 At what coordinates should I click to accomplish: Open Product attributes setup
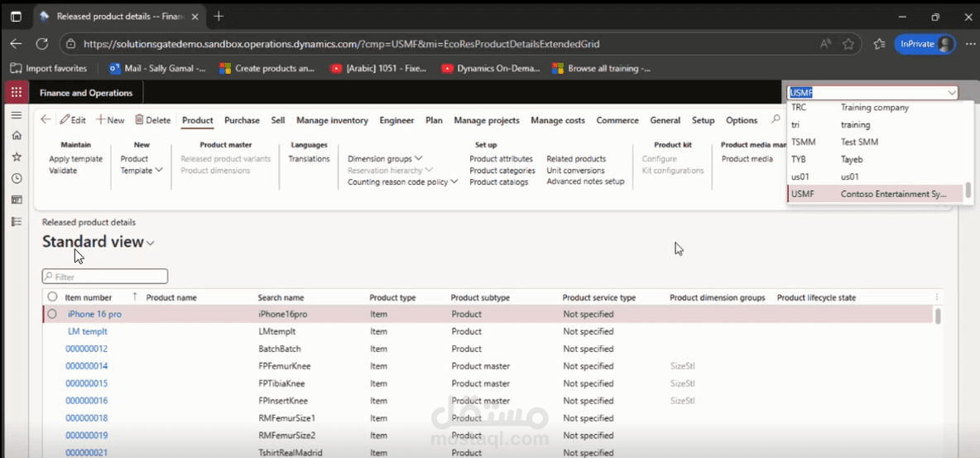(x=502, y=159)
